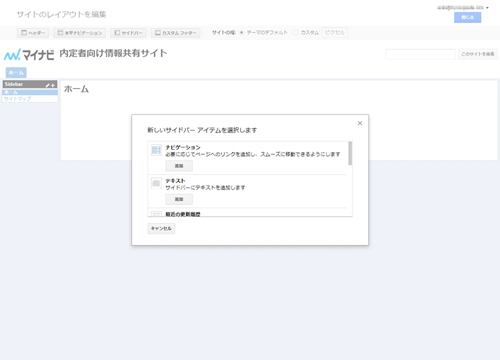
Task: Toggle the カスタム フッター layout button
Action: point(176,33)
